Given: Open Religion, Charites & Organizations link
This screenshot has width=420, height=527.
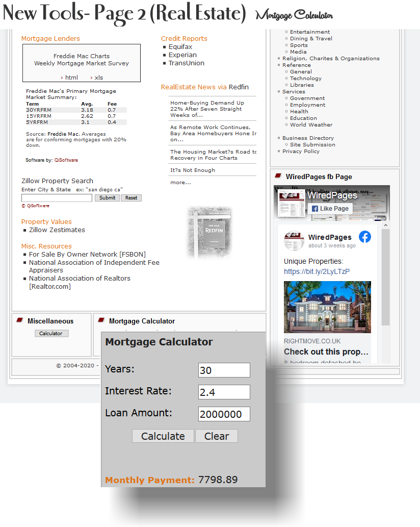Looking at the screenshot, I should point(331,59).
